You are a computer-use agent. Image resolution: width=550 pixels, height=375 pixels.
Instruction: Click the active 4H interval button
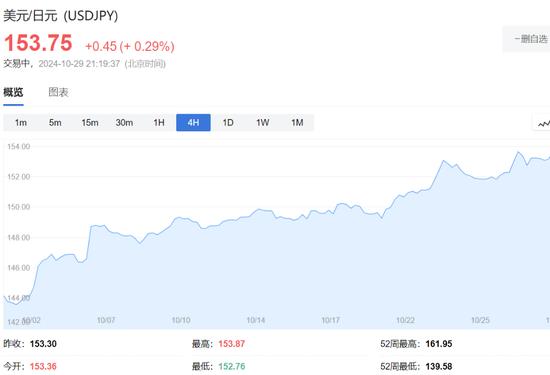[193, 122]
